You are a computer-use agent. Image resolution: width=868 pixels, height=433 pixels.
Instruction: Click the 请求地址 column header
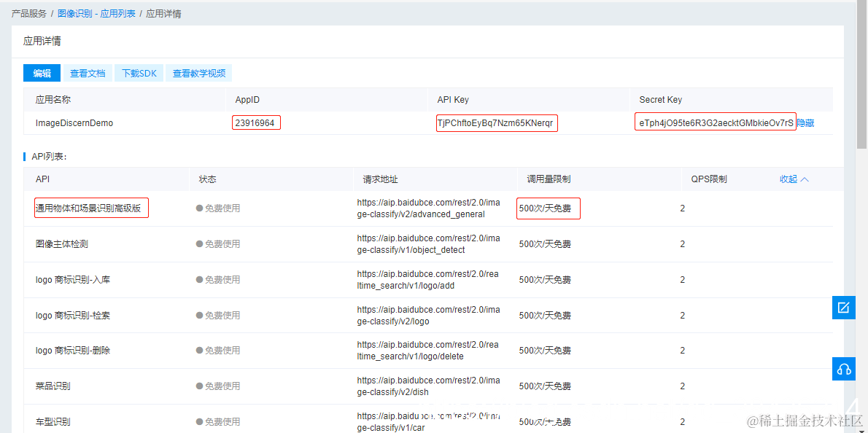click(x=380, y=179)
